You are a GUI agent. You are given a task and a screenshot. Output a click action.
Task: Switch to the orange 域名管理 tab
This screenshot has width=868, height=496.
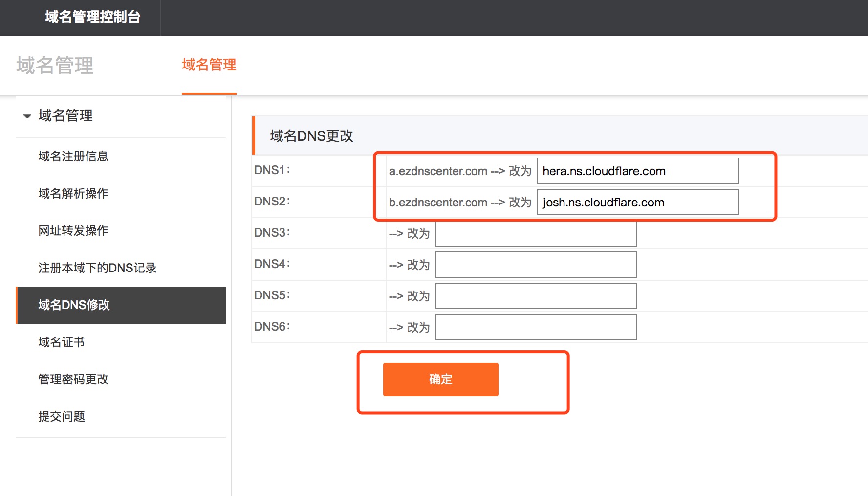pos(209,65)
